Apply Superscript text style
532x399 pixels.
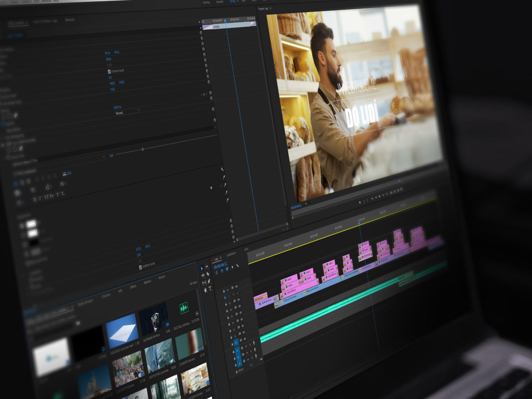pos(58,195)
